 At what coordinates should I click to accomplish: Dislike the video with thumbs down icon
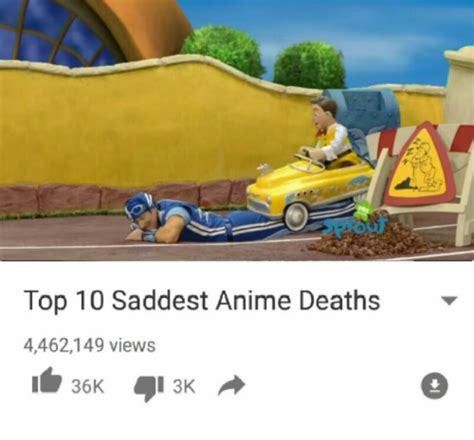(x=149, y=389)
